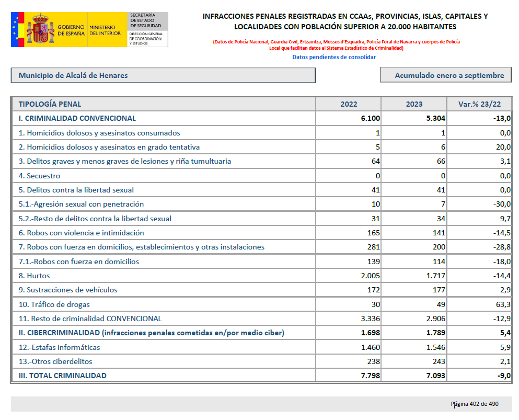Click the red data sources note
The image size is (519, 420).
[x=336, y=45]
